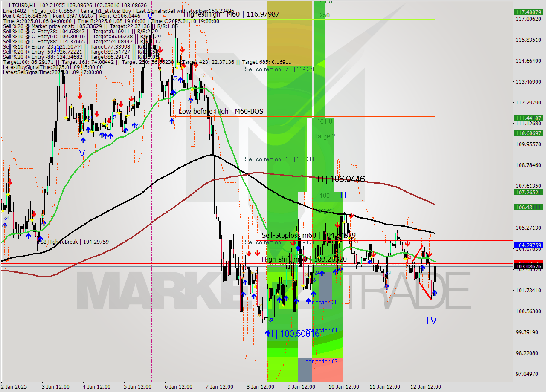The width and height of the screenshot is (546, 392).
Task: Click the 'Target2' label
Action: coord(325,136)
